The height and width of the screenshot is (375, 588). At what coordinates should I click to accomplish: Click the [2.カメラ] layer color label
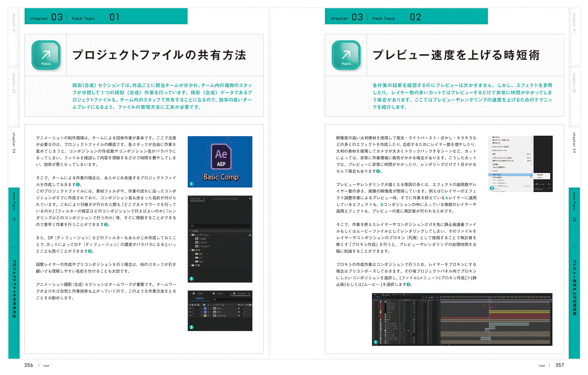click(x=205, y=315)
